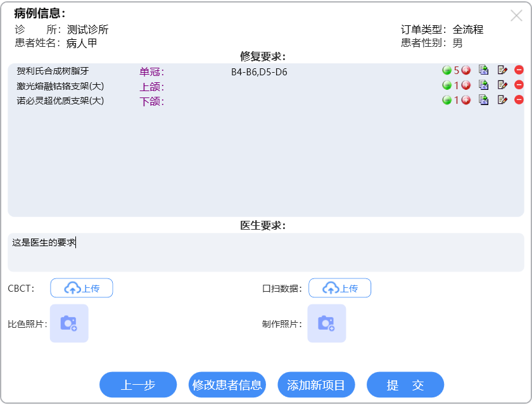Viewport: 532px width, 405px height.
Task: Decrease quantity for 诺必灵超优质支架(大) row
Action: (446, 100)
